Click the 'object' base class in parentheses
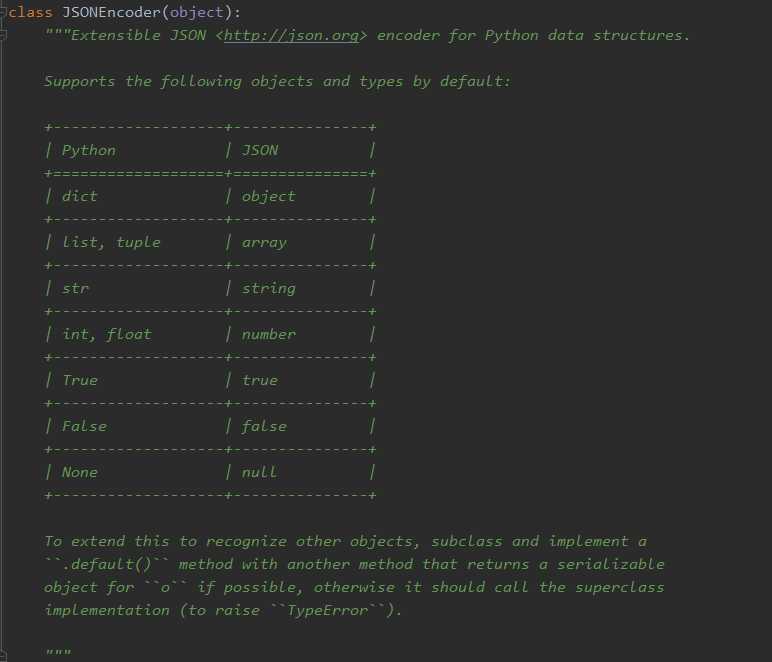 pyautogui.click(x=196, y=12)
